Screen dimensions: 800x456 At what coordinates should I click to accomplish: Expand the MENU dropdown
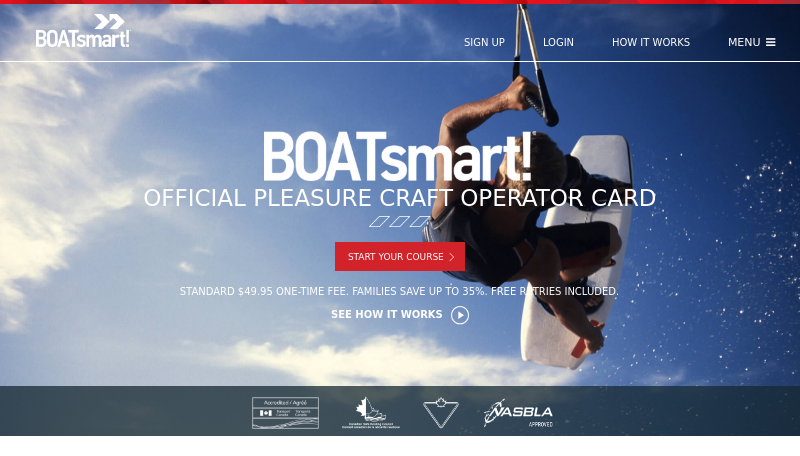pyautogui.click(x=752, y=42)
